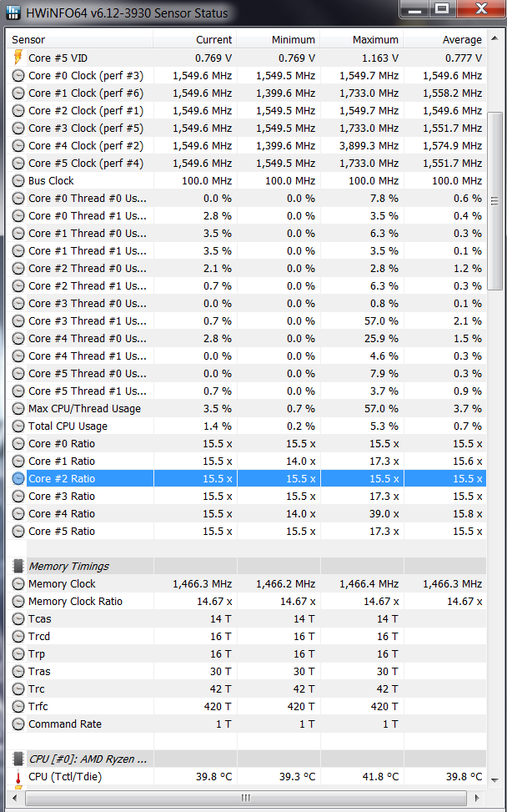Click the lightning bolt icon for Core #5 VID
Image resolution: width=507 pixels, height=812 pixels.
(18, 58)
